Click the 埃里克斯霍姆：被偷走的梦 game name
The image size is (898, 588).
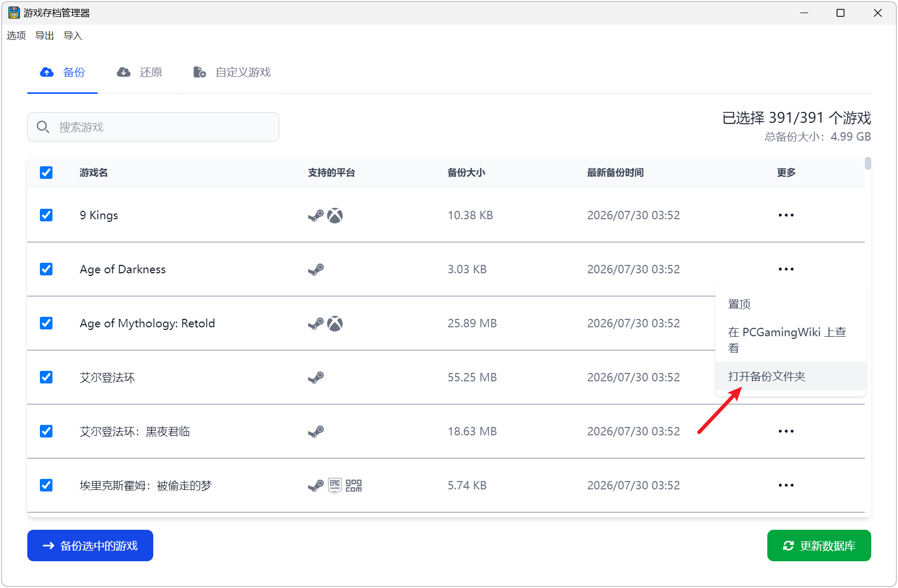146,485
